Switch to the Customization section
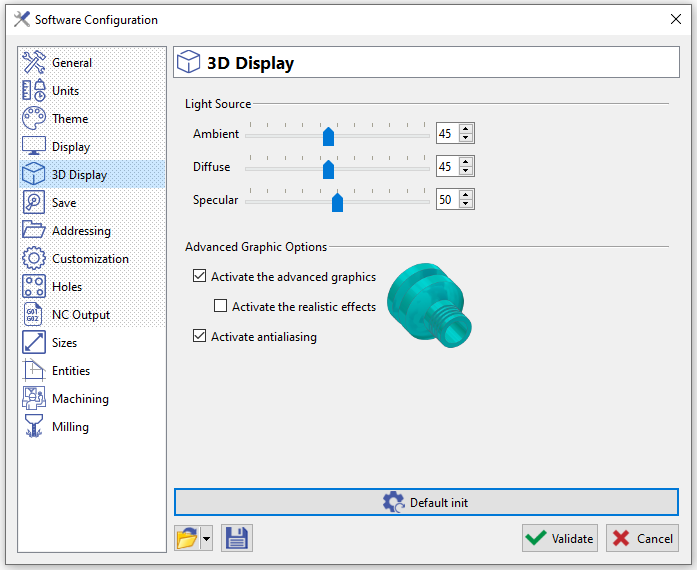 pyautogui.click(x=90, y=258)
